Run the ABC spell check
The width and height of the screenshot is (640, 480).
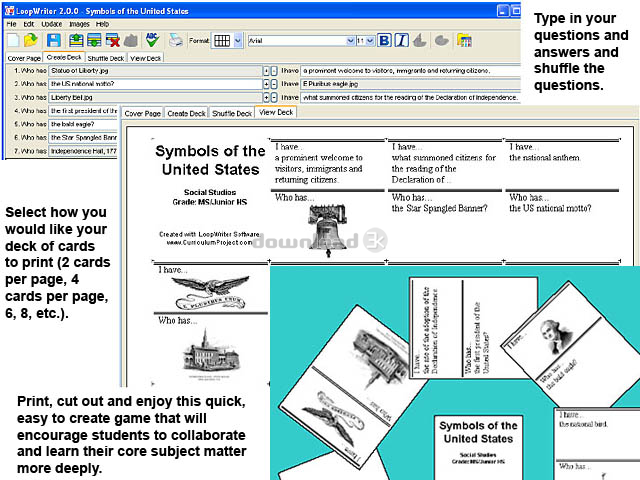152,40
